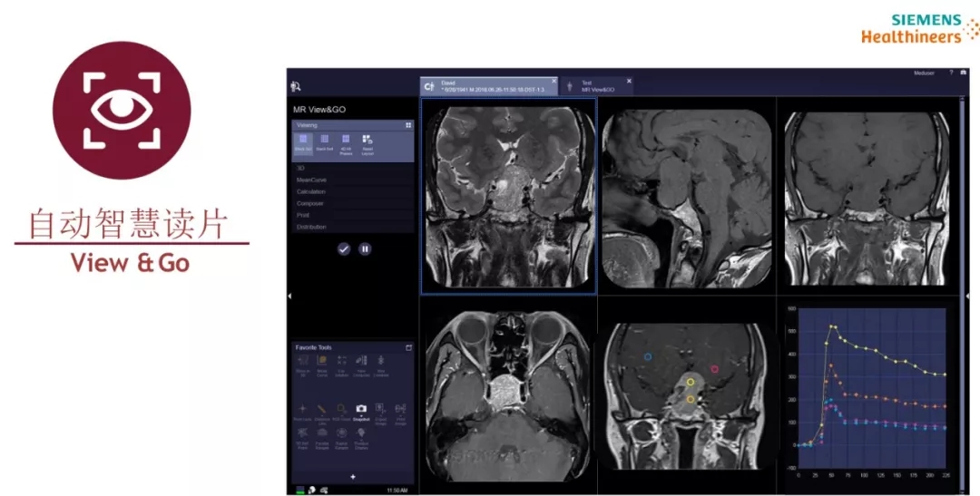Click the third status bar icon
The image size is (980, 496).
click(324, 489)
